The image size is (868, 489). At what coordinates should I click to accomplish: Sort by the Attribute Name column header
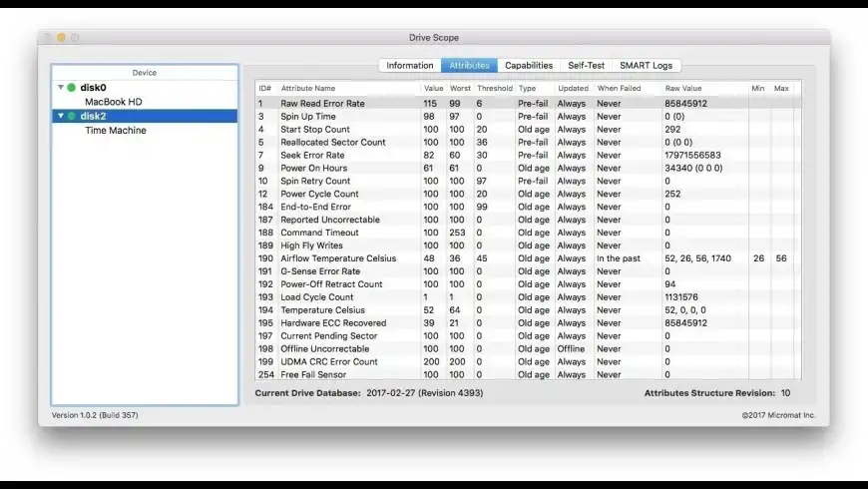pos(307,88)
